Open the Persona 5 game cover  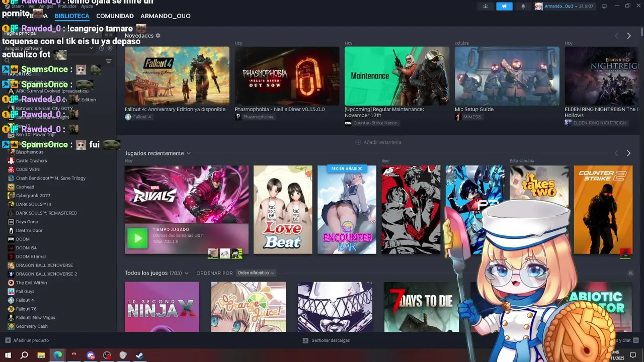click(411, 210)
